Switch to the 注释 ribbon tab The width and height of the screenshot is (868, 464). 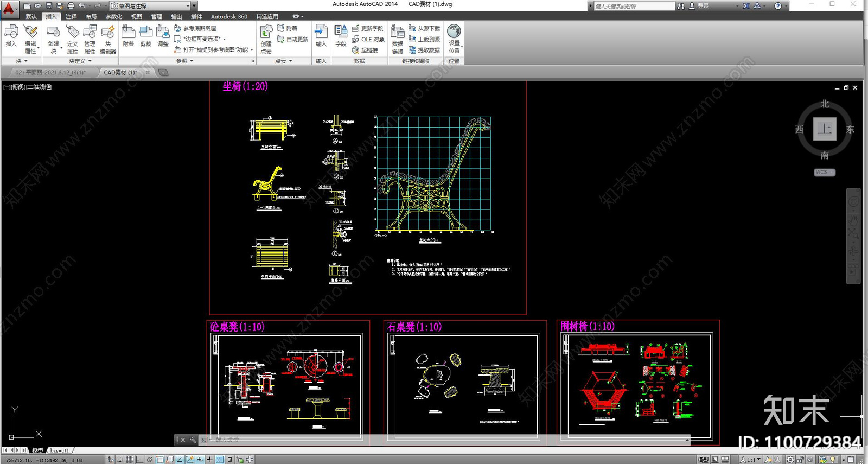(71, 17)
